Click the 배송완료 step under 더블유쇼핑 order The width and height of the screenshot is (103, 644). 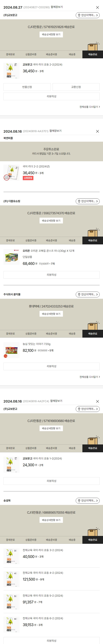click(92, 241)
